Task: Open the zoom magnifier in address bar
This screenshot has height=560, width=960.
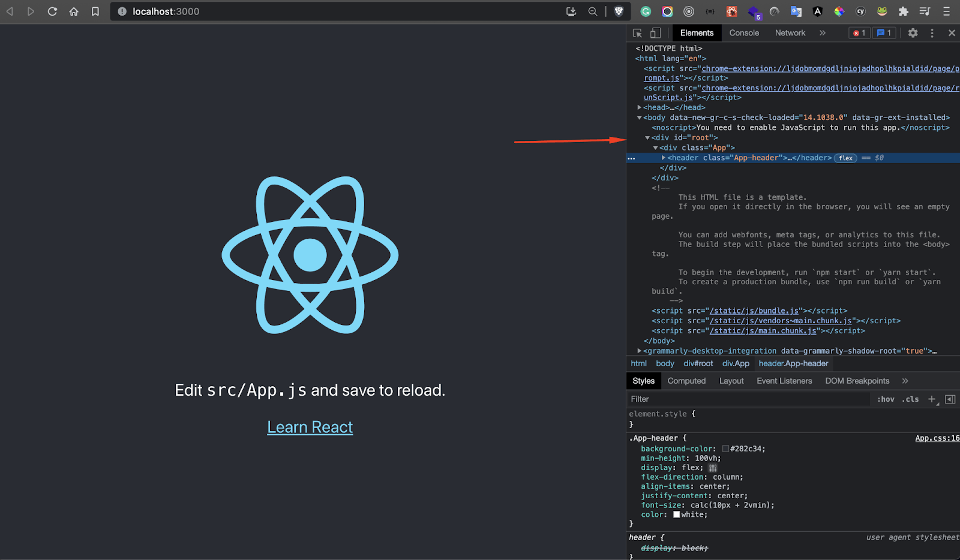Action: coord(593,11)
